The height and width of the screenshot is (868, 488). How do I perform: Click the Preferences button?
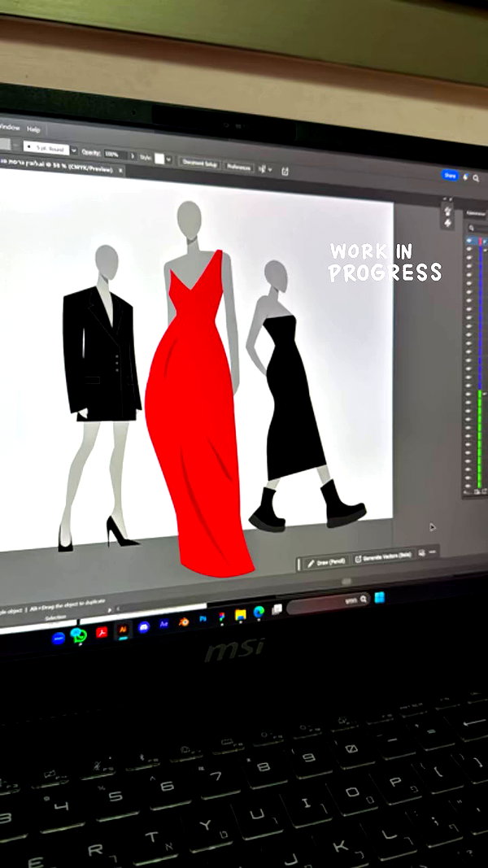(x=239, y=167)
